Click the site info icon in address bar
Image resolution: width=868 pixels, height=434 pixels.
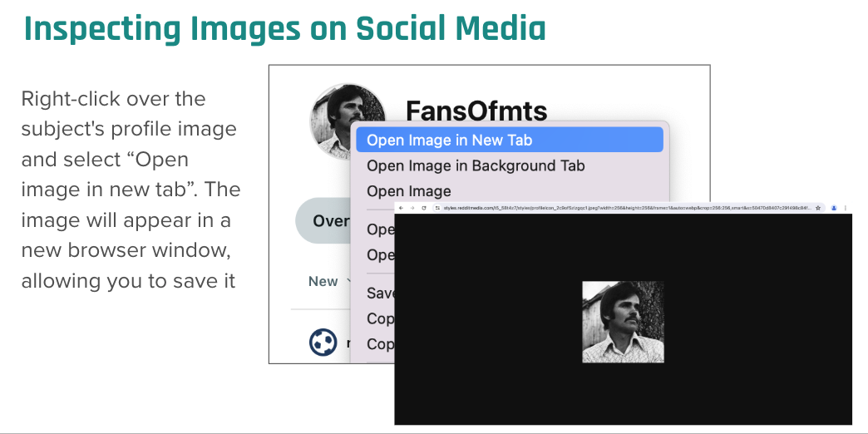[x=437, y=208]
